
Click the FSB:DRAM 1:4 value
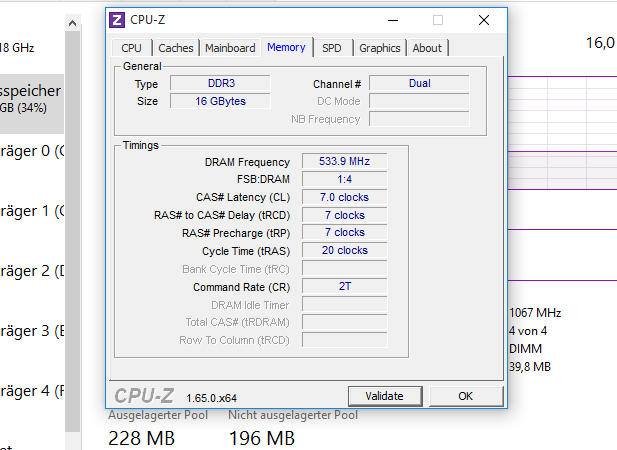click(x=345, y=179)
